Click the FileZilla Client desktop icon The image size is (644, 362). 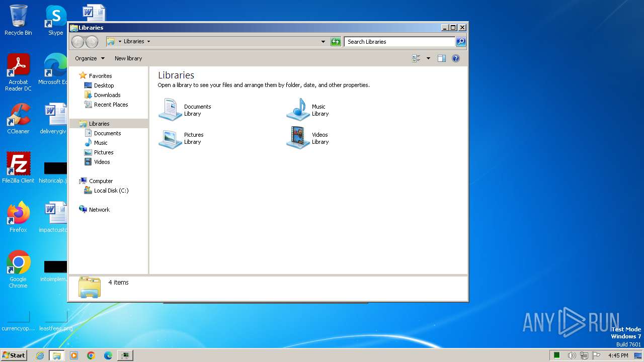tap(18, 167)
